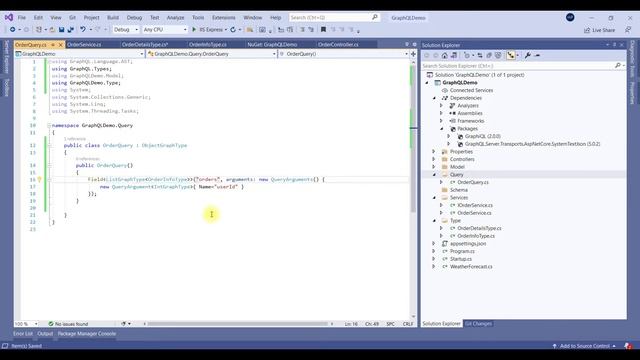Click the editor vertical scrollbar thumb
Screen dimensions: 640x360
click(413, 139)
